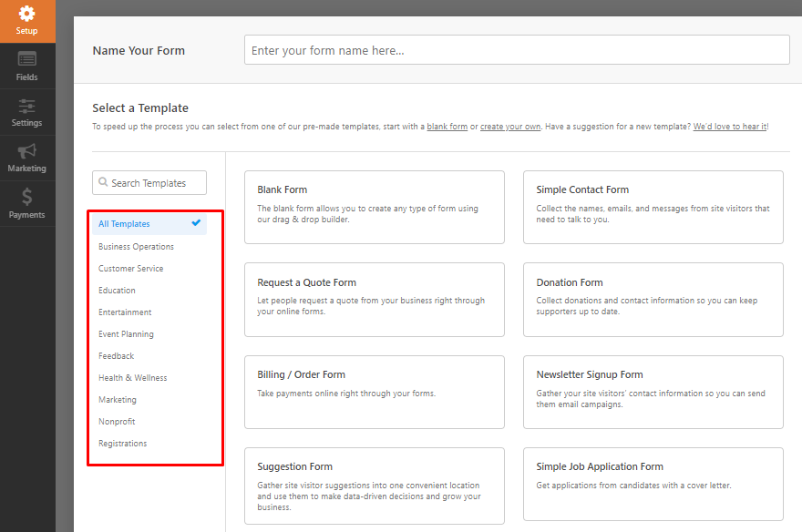The image size is (802, 532).
Task: Select the Payments dollar icon
Action: [x=27, y=198]
